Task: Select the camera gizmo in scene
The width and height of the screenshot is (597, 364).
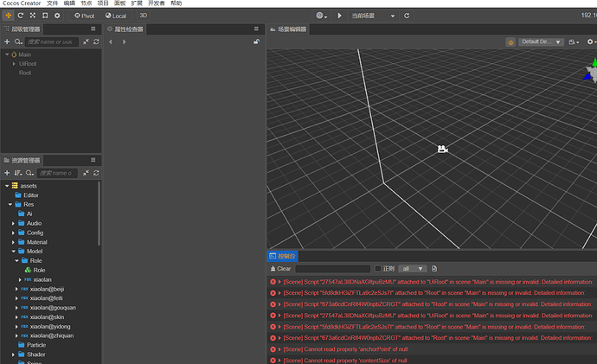Action: 442,149
